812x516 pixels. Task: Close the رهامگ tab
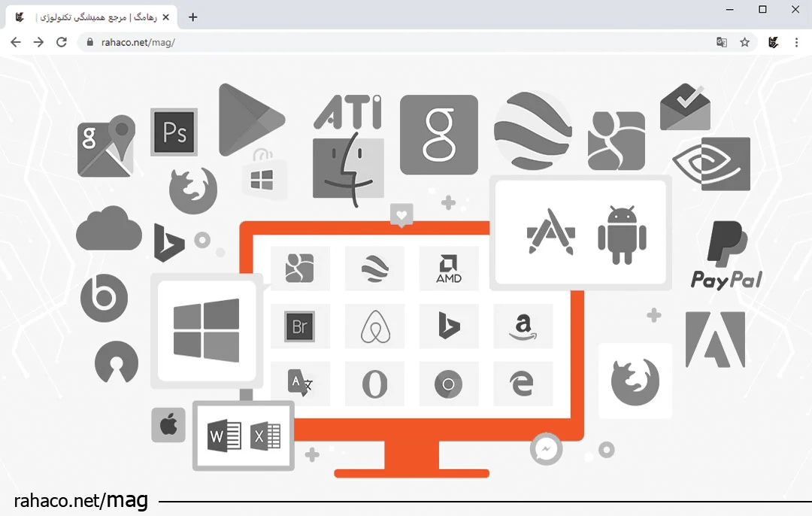pyautogui.click(x=165, y=17)
